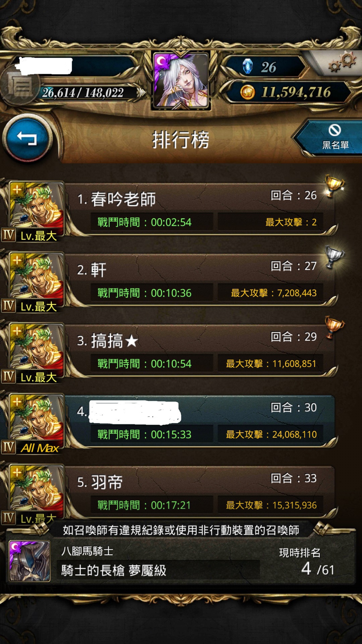Screen dimensions: 362x644
Task: Tap the highlighted rank 4 row
Action: tap(201, 421)
